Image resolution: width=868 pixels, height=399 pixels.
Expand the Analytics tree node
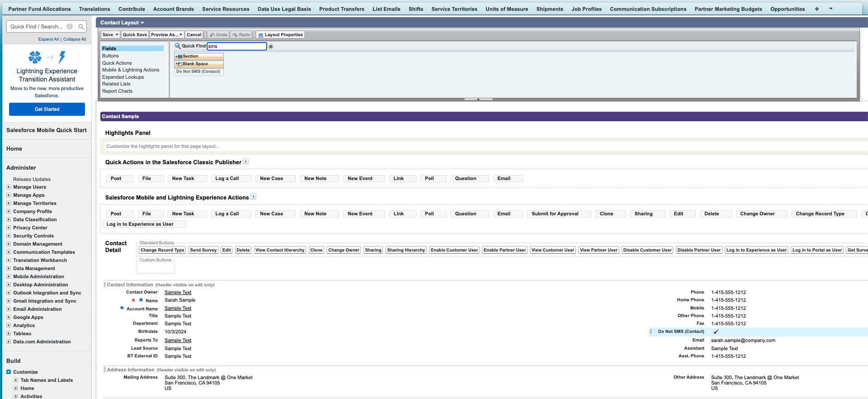tap(9, 325)
